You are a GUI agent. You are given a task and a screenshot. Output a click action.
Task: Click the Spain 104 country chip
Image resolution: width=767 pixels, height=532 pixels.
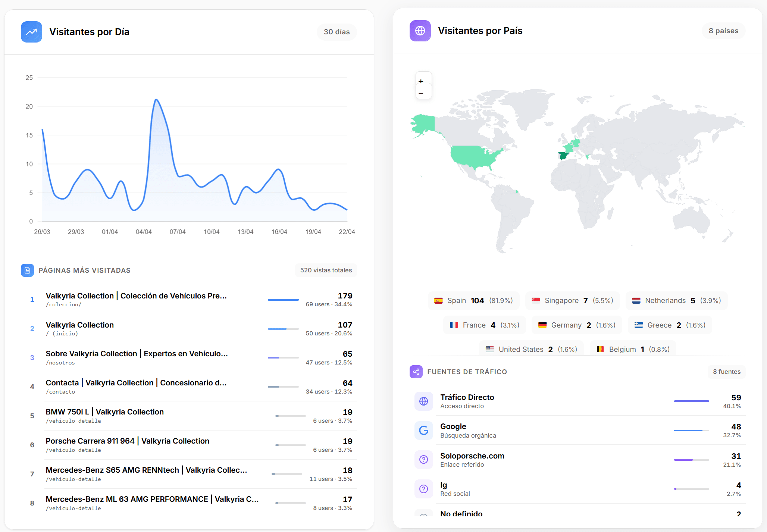coord(473,301)
